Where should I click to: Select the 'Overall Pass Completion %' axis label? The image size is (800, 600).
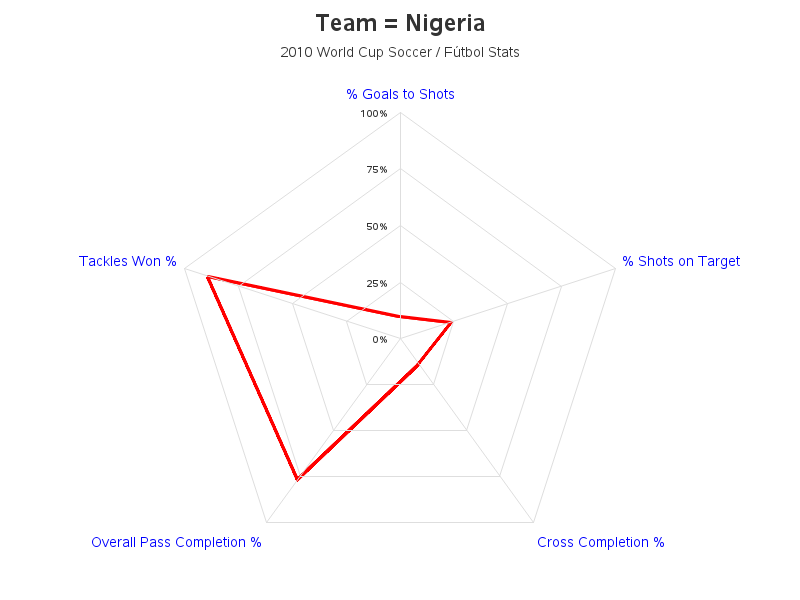point(176,542)
